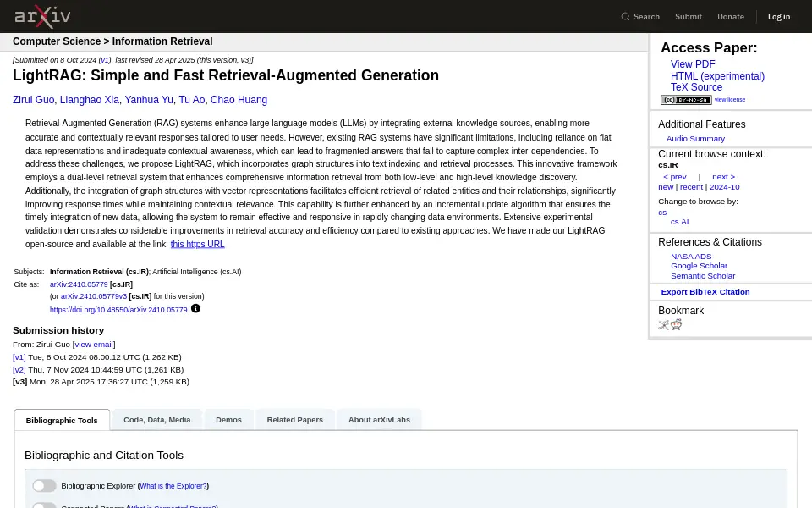Click Donate in the header

pyautogui.click(x=731, y=17)
